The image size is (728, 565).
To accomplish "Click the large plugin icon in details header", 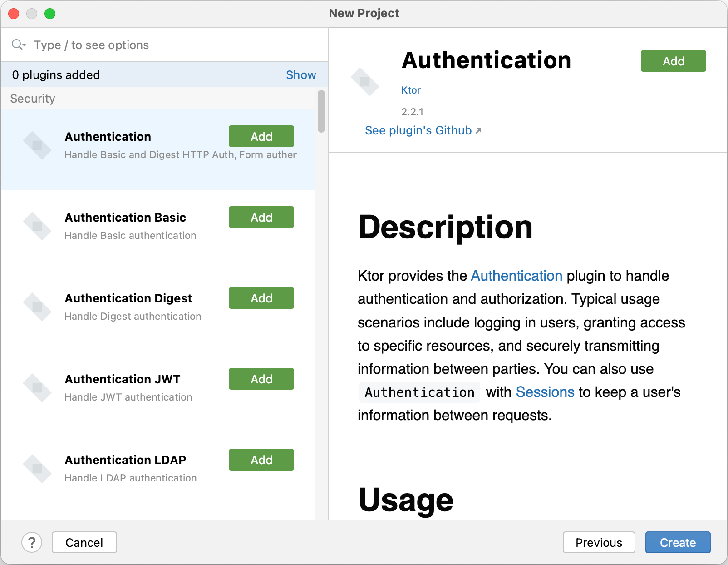I will [x=365, y=82].
